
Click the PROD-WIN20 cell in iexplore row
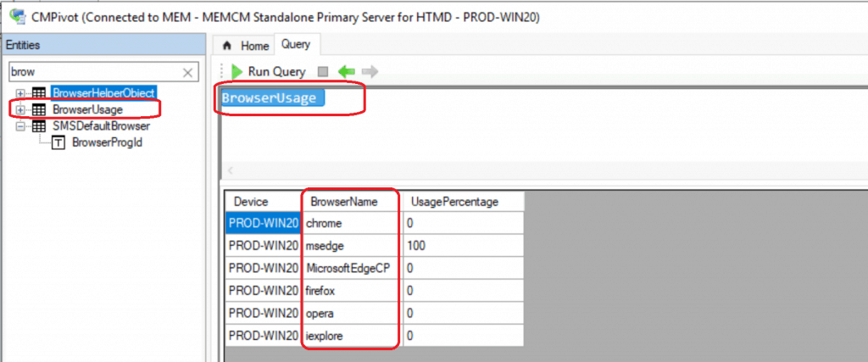click(264, 336)
